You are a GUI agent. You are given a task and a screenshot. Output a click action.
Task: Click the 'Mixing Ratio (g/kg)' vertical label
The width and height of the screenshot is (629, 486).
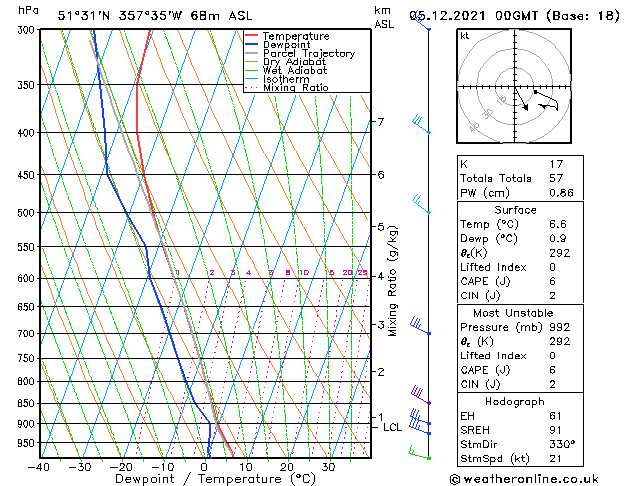392,281
